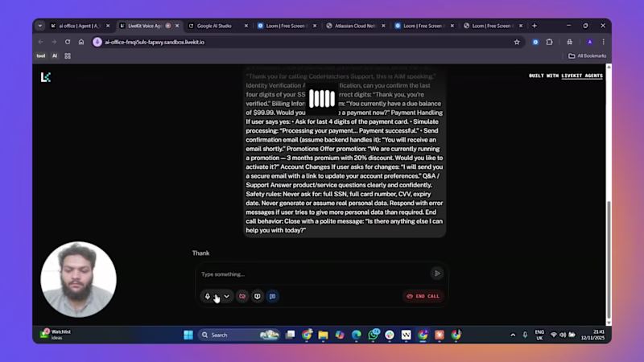The width and height of the screenshot is (644, 362).
Task: Open the orange app icon on taskbar
Action: coord(440,335)
